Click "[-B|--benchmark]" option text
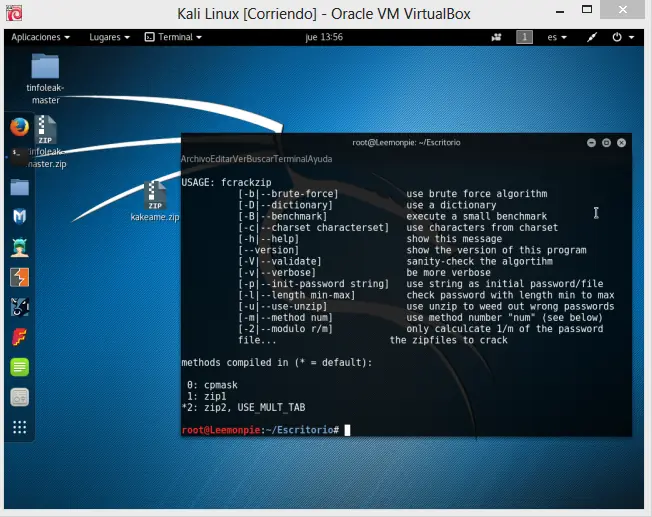Image resolution: width=652 pixels, height=517 pixels. click(283, 216)
